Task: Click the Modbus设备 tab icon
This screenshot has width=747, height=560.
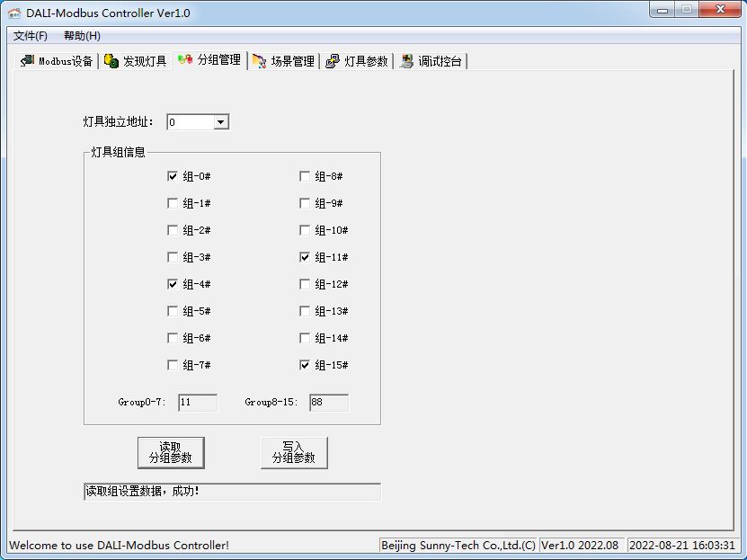Action: pos(27,60)
